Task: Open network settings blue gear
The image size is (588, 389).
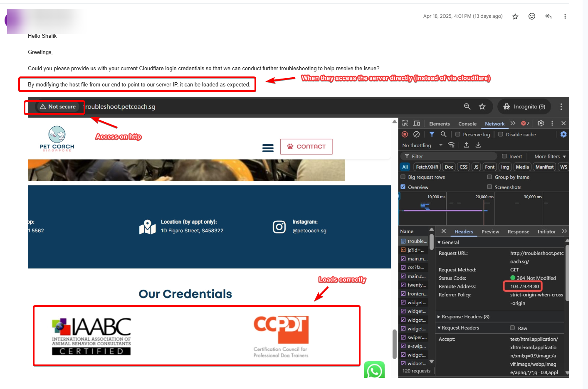Action: point(563,134)
